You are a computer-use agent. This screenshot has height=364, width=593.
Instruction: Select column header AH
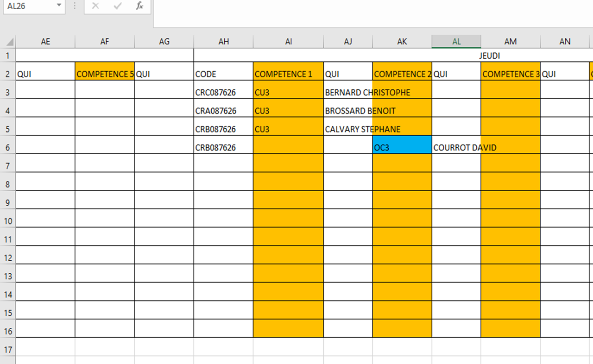pyautogui.click(x=223, y=42)
